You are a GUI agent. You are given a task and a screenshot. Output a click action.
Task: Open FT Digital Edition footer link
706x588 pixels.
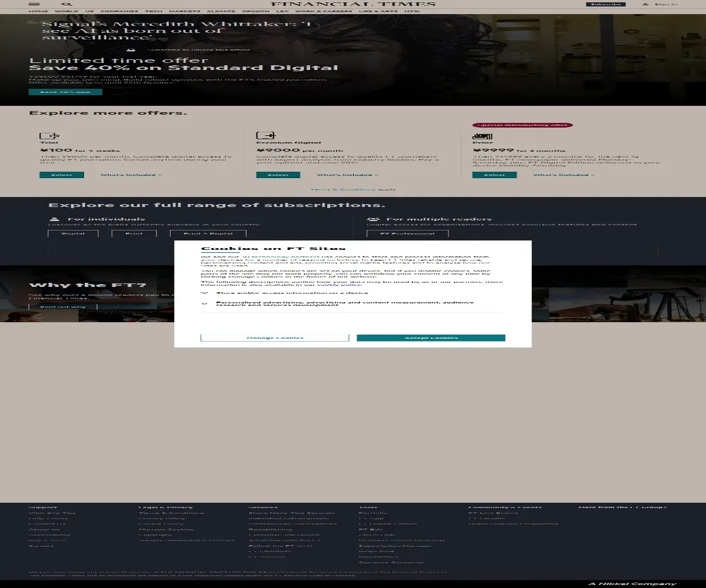pos(388,523)
